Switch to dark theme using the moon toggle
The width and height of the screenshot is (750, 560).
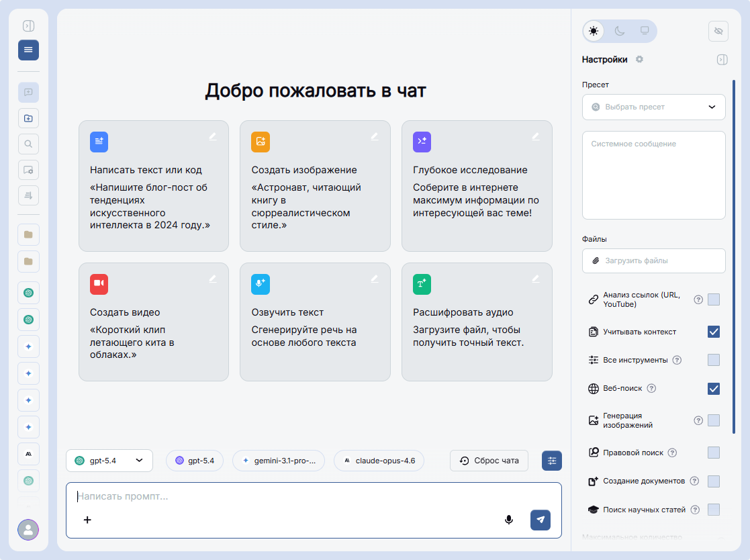pos(619,31)
